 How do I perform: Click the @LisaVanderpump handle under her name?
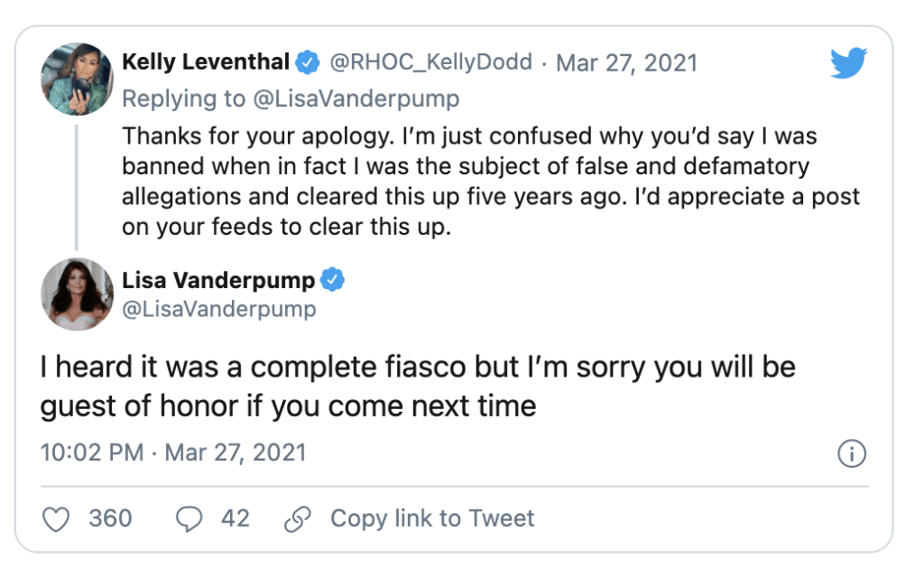(219, 309)
